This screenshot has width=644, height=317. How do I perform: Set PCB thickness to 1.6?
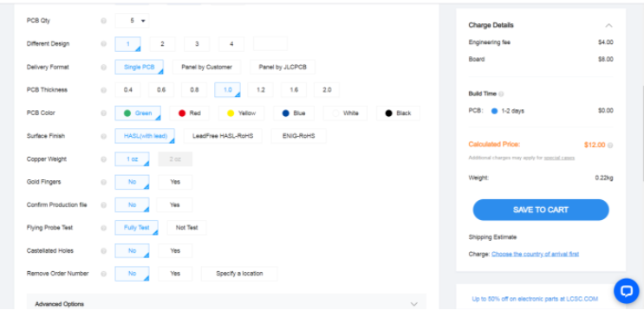point(294,90)
